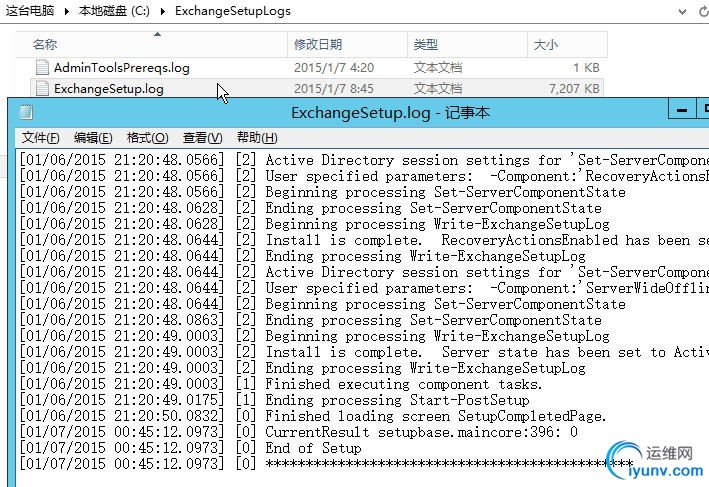Select AdminToolsPrereqs.log file icon in Explorer
The height and width of the screenshot is (487, 709).
[x=42, y=67]
